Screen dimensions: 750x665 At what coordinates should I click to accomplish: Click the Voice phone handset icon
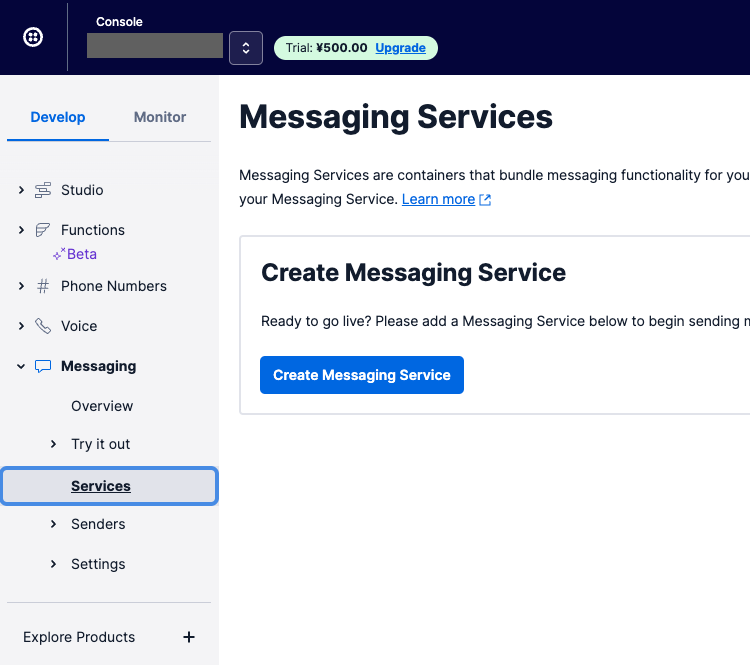tap(43, 326)
